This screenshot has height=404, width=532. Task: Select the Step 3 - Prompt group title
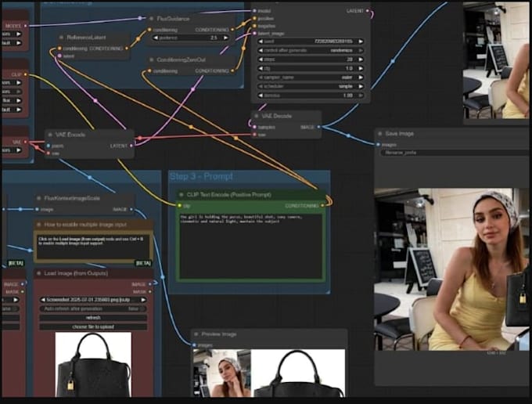(200, 177)
